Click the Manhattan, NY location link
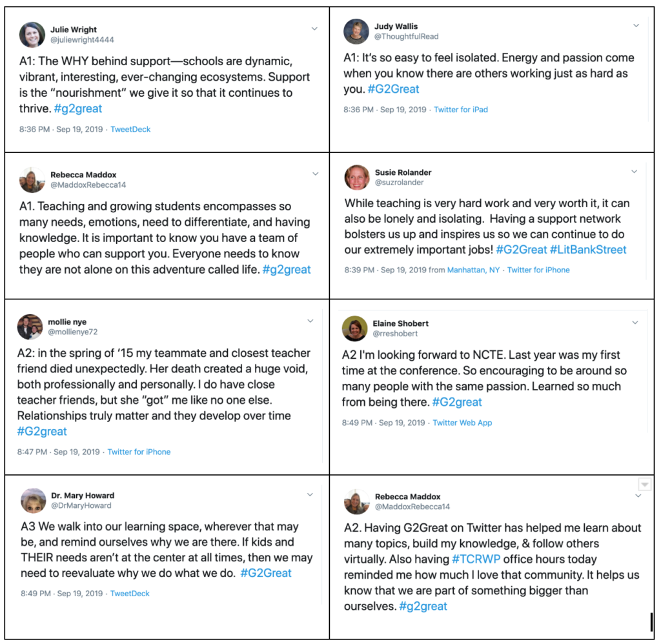The image size is (661, 644). coord(473,270)
